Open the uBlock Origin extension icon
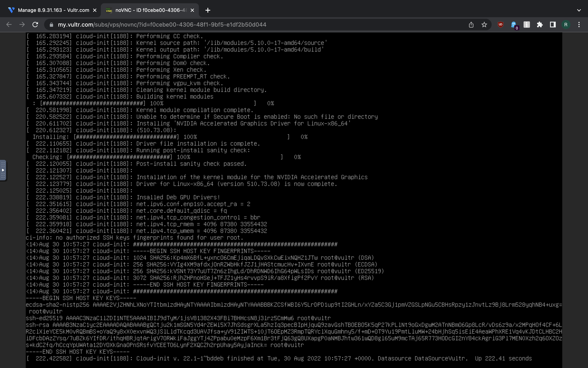 click(501, 25)
